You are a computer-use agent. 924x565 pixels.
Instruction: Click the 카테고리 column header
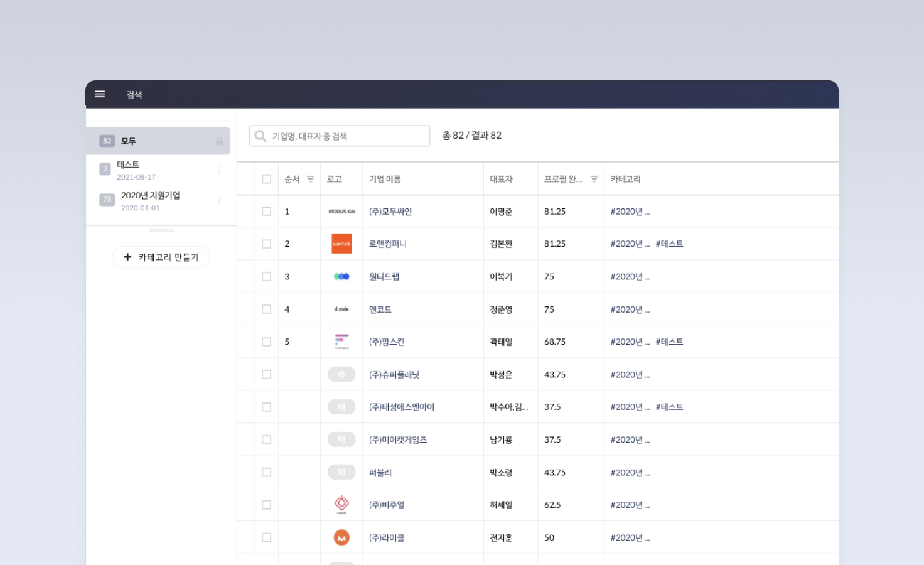(x=625, y=180)
